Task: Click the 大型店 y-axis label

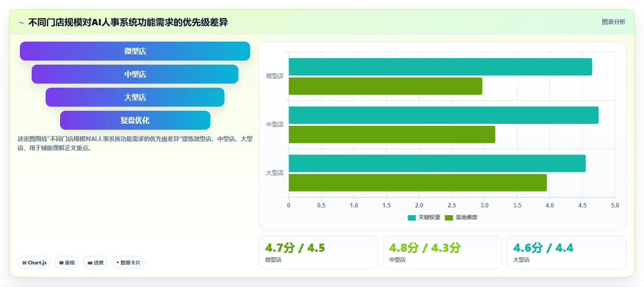Action: 275,173
